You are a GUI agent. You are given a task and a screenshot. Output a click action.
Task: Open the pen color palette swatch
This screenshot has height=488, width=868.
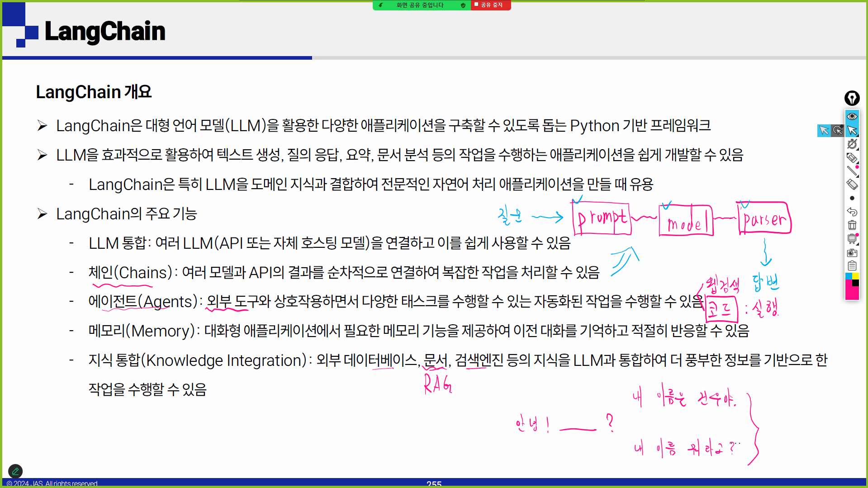[852, 286]
